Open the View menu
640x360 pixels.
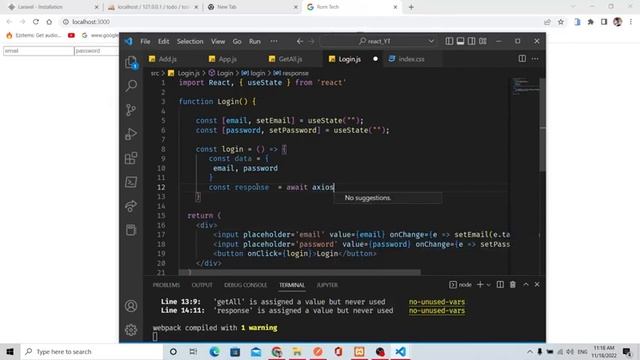(218, 41)
